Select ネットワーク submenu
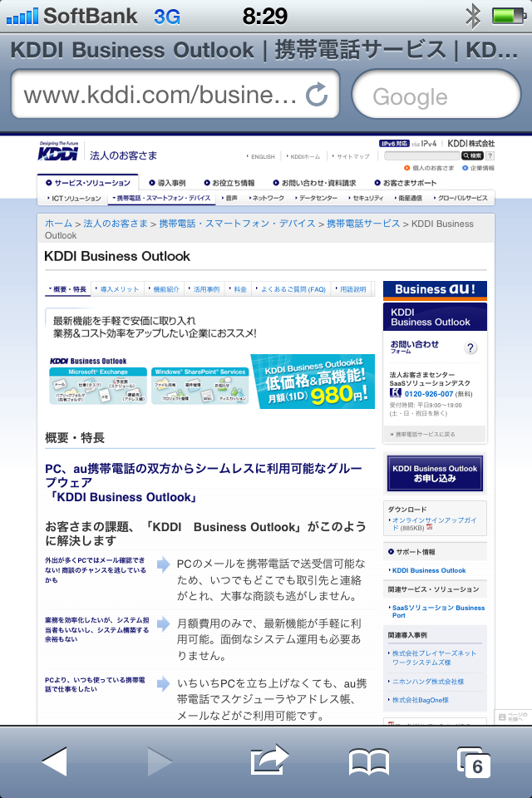This screenshot has width=532, height=798. [267, 198]
